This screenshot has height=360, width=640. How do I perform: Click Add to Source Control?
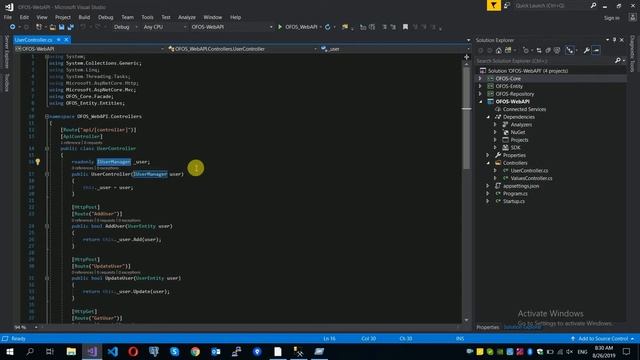(x=603, y=339)
